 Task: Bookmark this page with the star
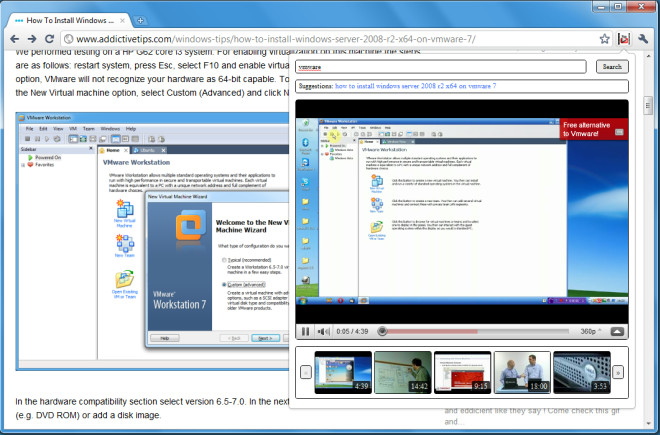(604, 39)
